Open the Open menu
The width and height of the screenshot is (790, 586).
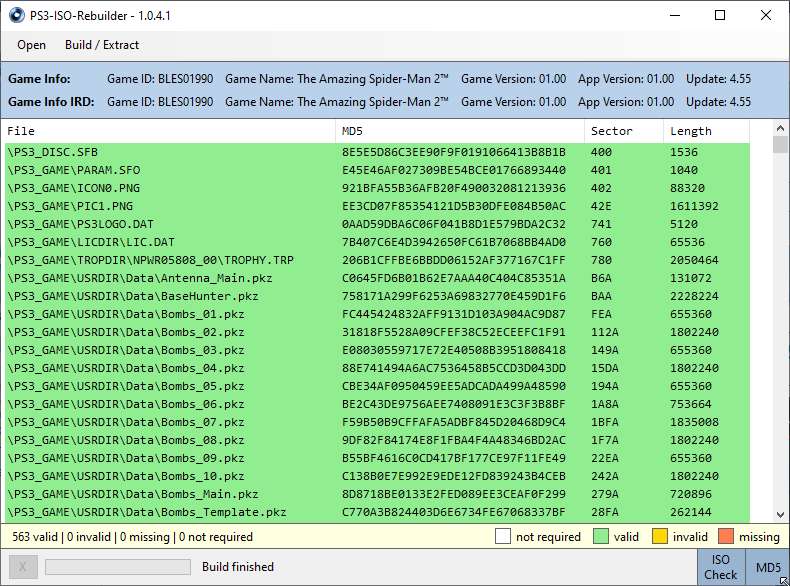[31, 45]
